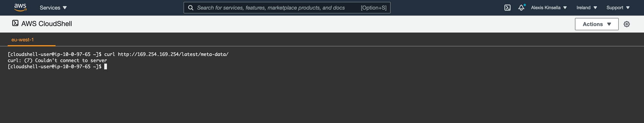
Task: Expand the Ireland region selector
Action: coord(587,8)
